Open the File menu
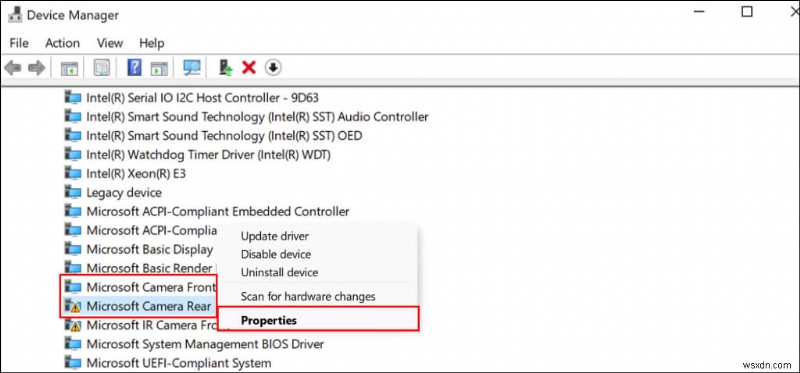 pos(19,43)
